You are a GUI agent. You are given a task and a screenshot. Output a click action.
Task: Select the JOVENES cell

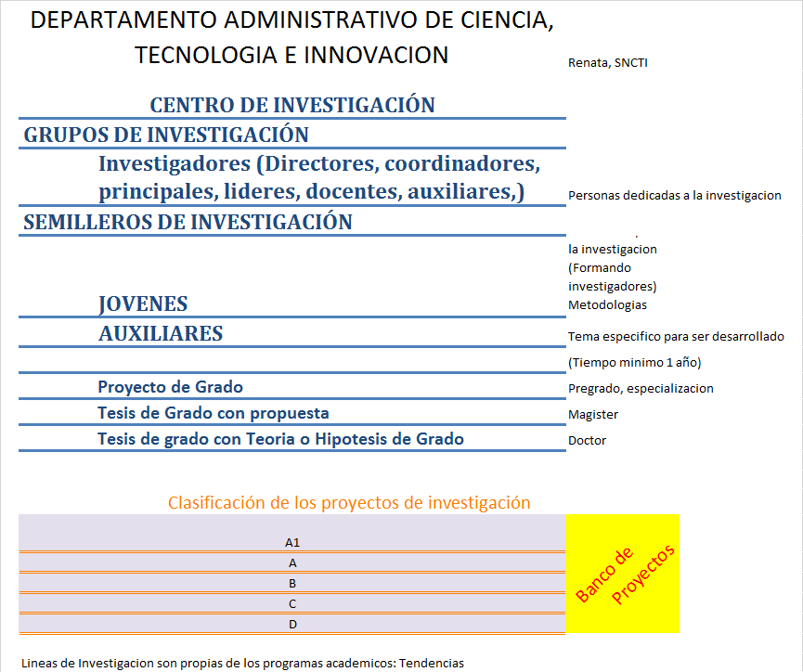(143, 304)
